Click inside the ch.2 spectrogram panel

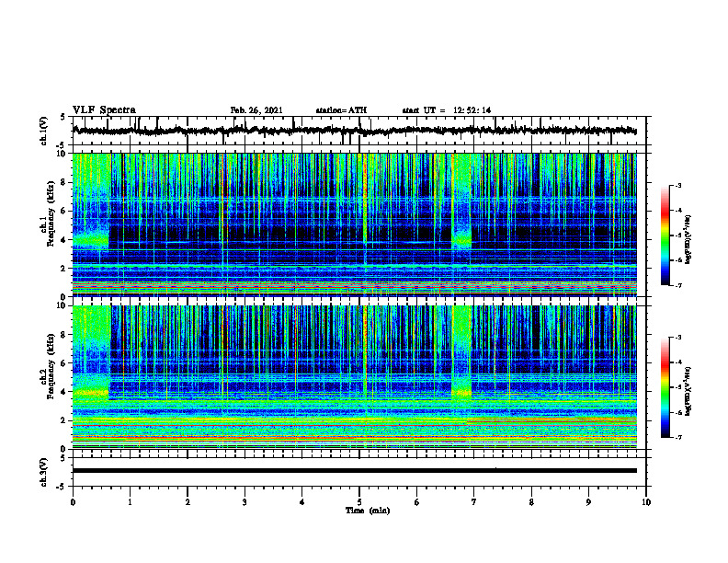pos(355,377)
